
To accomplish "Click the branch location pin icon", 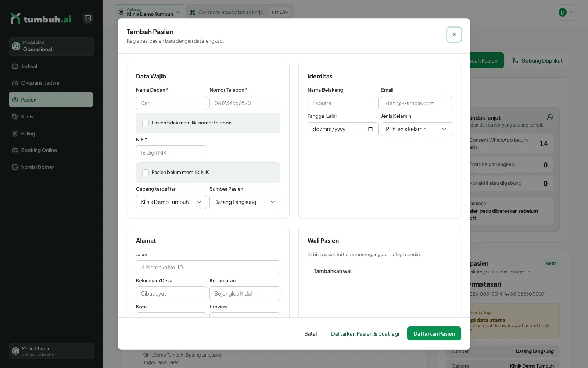I will (121, 13).
